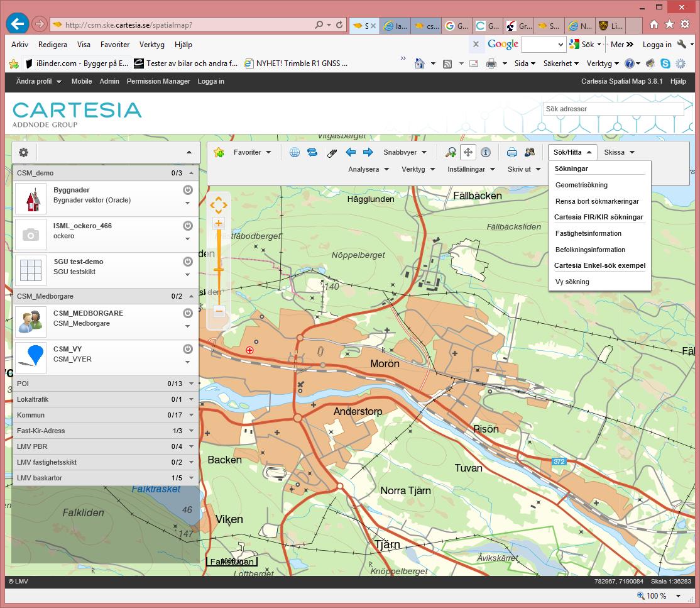
Task: Open the browser Arkiv menu
Action: pyautogui.click(x=19, y=45)
